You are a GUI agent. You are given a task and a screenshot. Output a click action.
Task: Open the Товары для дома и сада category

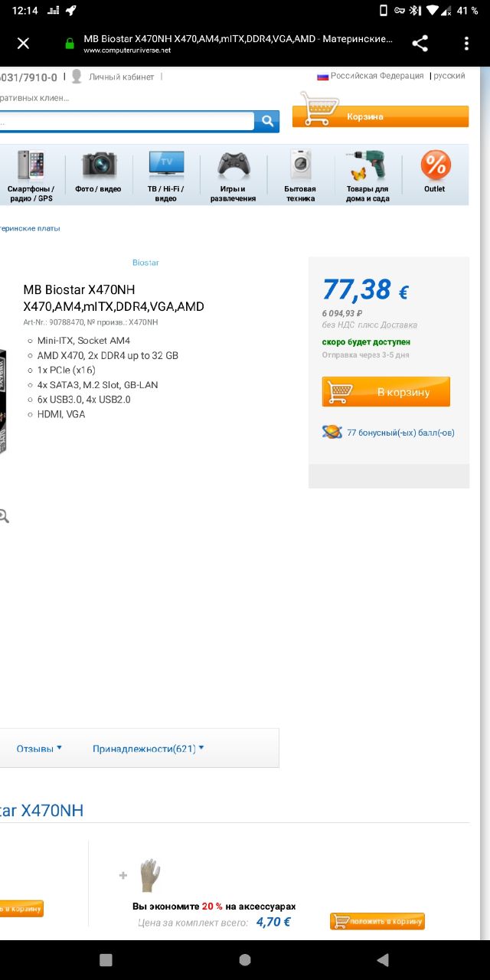pyautogui.click(x=367, y=176)
